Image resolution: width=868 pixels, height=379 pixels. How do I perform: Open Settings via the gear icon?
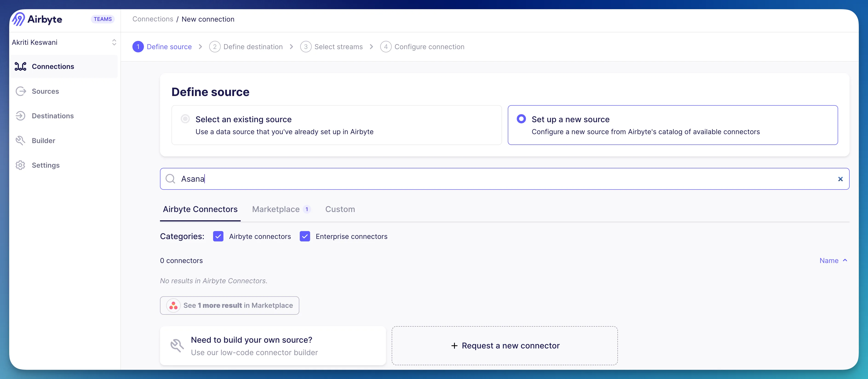(20, 165)
